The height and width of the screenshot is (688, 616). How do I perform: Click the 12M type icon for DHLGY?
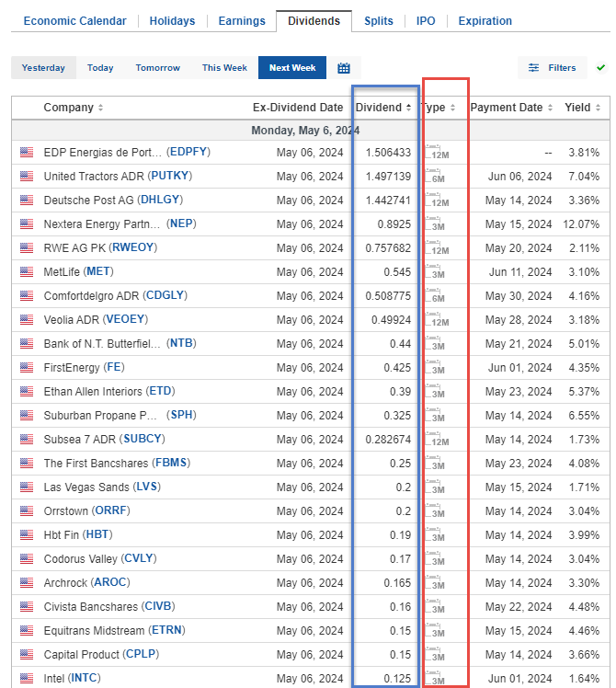coord(437,200)
